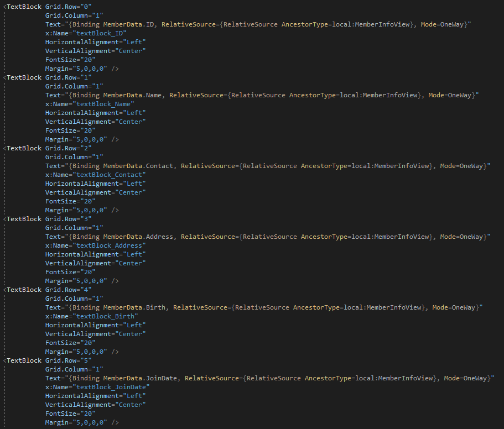The height and width of the screenshot is (429, 504).
Task: Click the Grid.Row="0" attribute
Action: (68, 7)
